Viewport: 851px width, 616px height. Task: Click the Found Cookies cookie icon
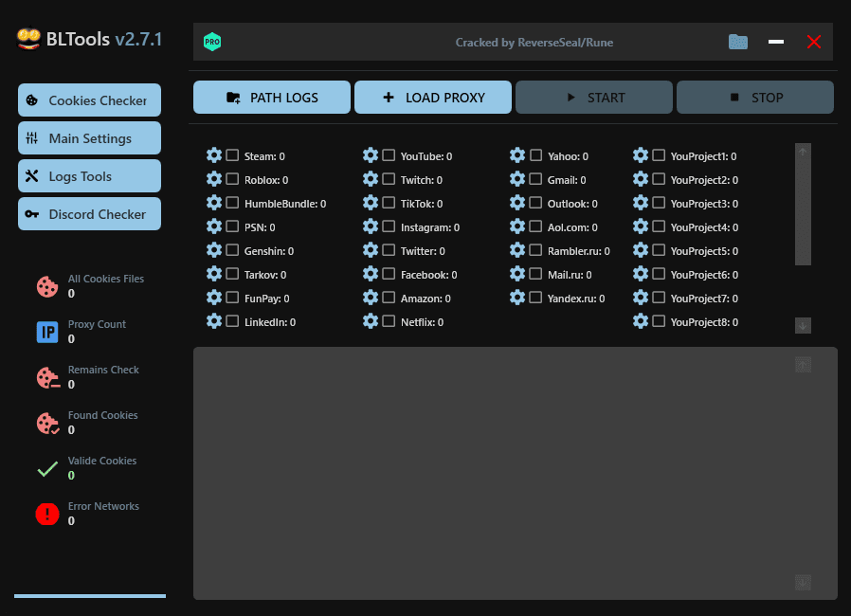tap(47, 424)
